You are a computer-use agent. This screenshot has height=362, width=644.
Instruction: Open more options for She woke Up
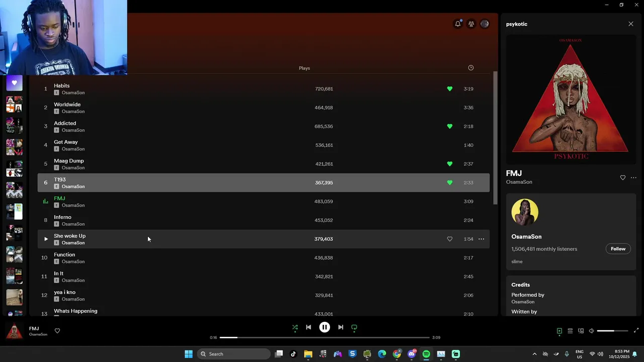coord(481,239)
